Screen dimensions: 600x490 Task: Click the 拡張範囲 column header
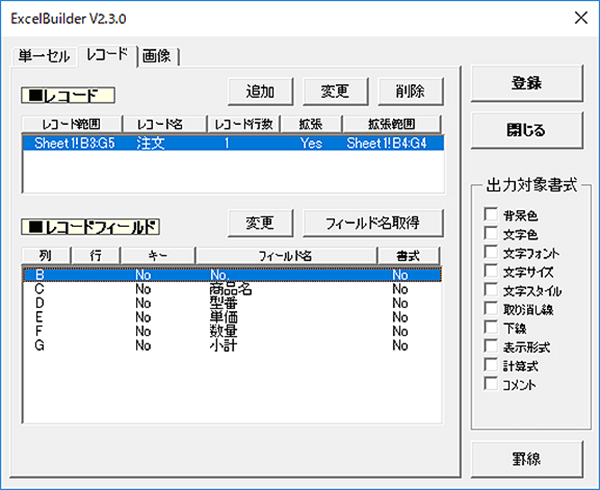point(391,124)
